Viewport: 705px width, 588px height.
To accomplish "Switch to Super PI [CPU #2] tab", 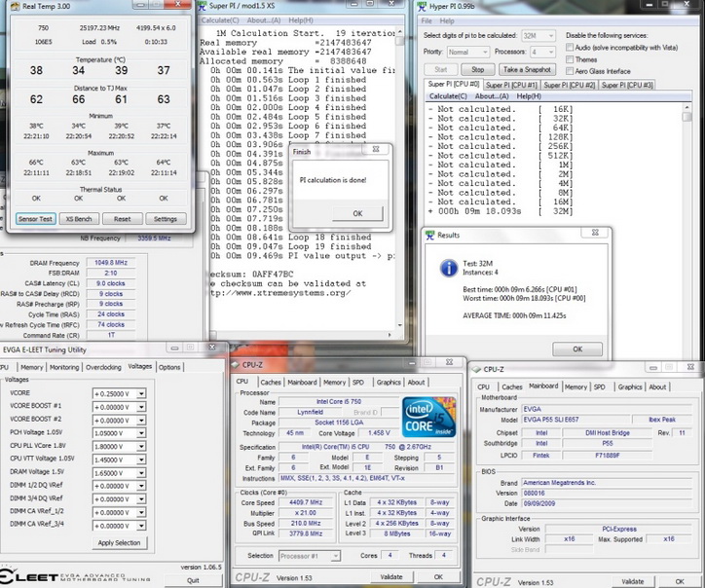I will click(x=570, y=85).
